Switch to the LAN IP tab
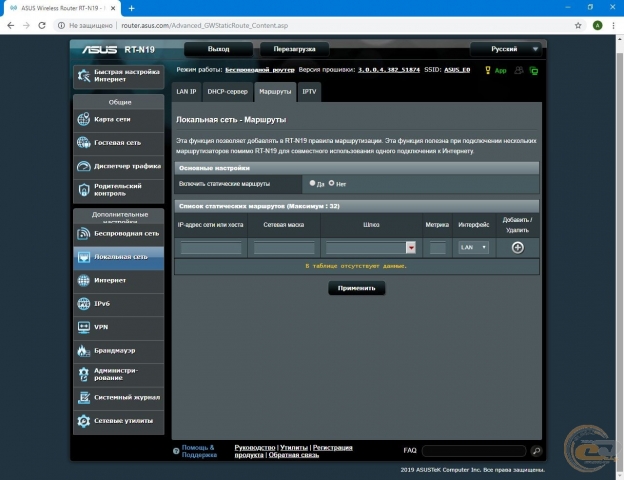The image size is (624, 480). point(186,92)
